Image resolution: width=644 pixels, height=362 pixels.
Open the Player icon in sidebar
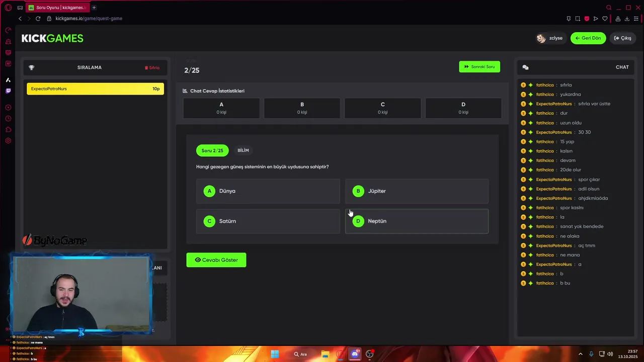[x=8, y=108]
